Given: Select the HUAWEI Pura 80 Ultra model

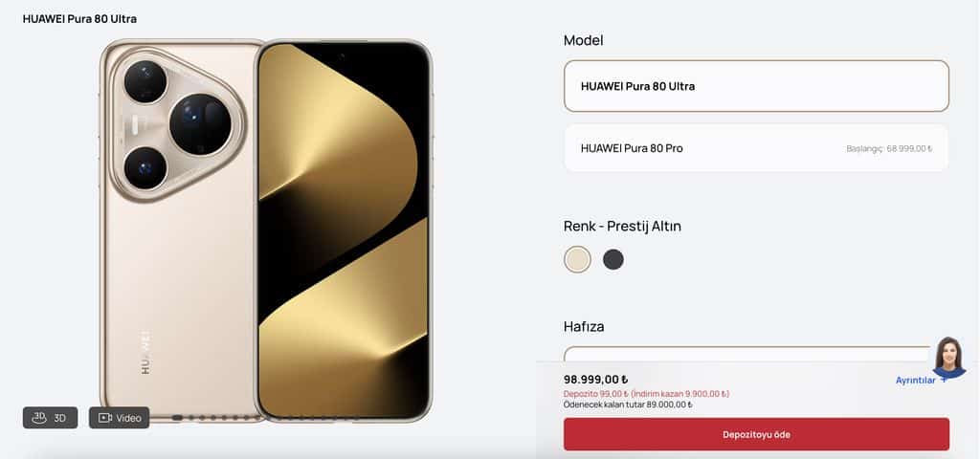Looking at the screenshot, I should pos(756,86).
